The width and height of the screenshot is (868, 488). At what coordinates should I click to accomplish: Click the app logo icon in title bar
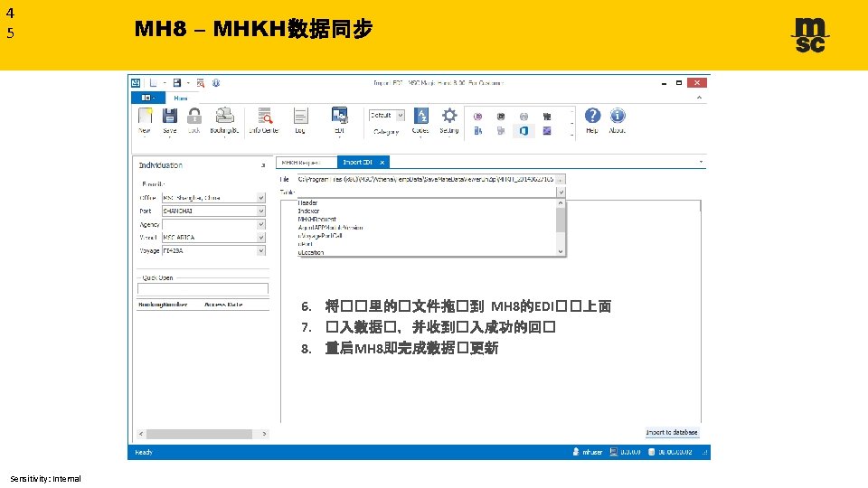point(136,83)
